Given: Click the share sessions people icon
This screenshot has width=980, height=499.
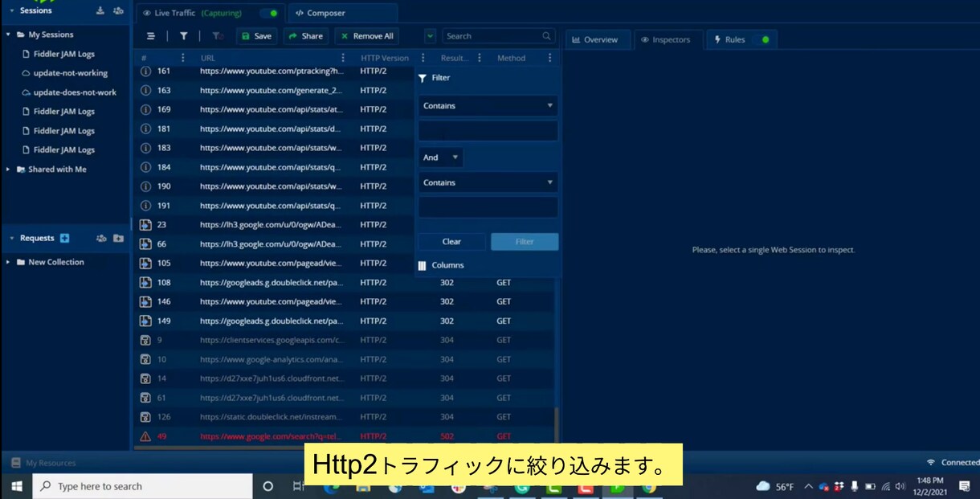Looking at the screenshot, I should tap(118, 10).
